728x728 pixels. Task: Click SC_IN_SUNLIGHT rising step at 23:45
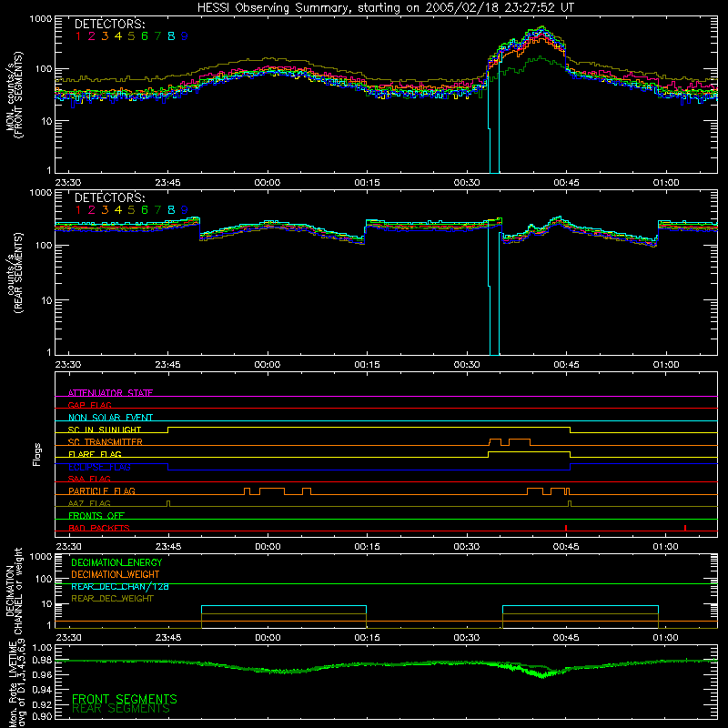[x=168, y=430]
